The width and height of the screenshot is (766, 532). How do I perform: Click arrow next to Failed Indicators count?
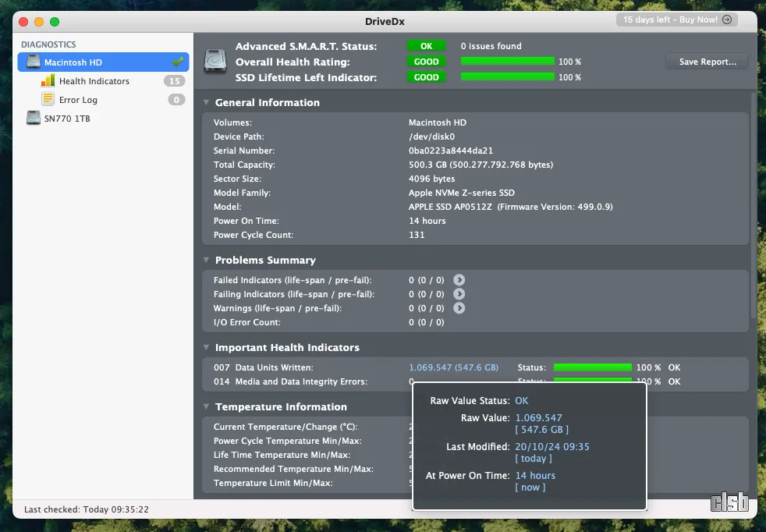coord(459,280)
